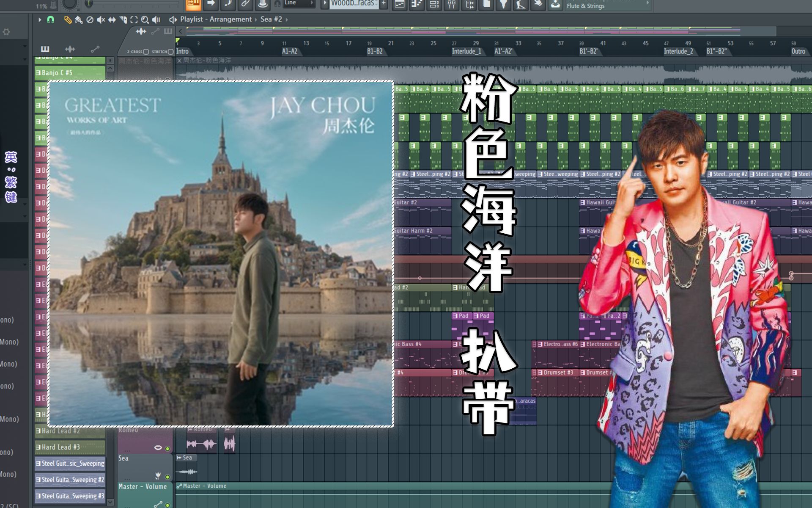The height and width of the screenshot is (508, 812).
Task: Select the Slip tool with double arrows
Action: click(x=112, y=19)
